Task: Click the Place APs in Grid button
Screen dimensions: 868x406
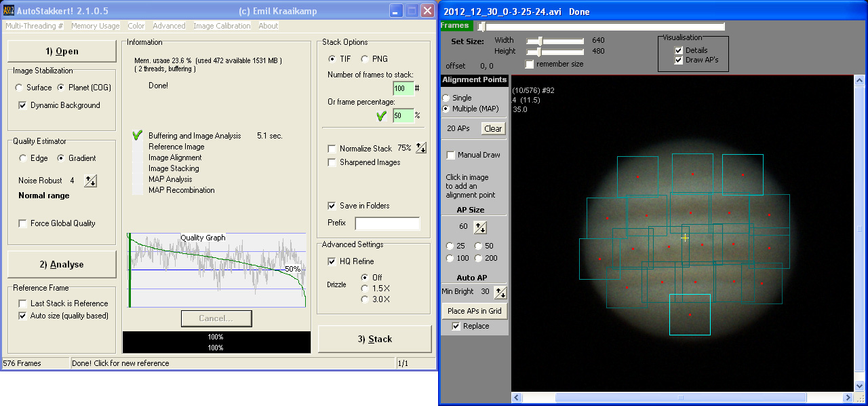Action: (x=475, y=311)
